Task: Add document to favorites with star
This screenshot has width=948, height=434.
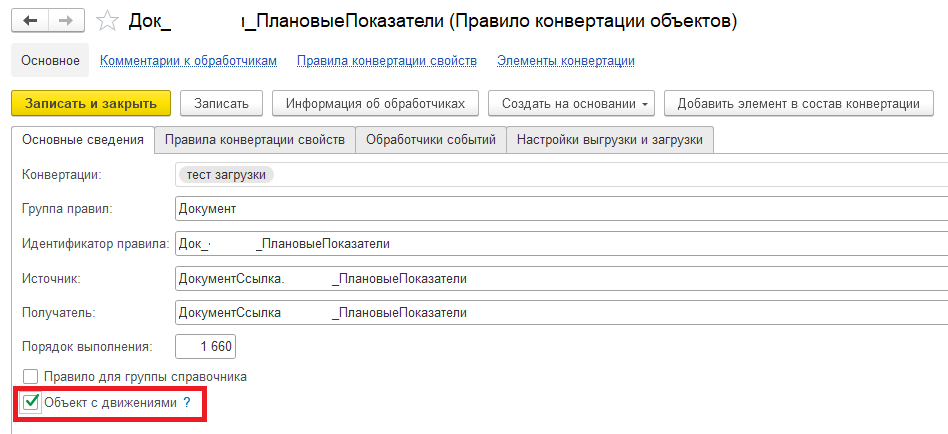Action: click(106, 20)
